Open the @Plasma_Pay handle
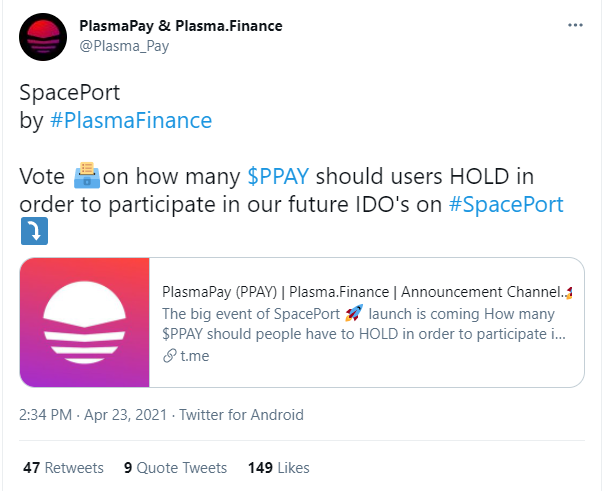Viewport: 602px width, 491px height. 124,46
